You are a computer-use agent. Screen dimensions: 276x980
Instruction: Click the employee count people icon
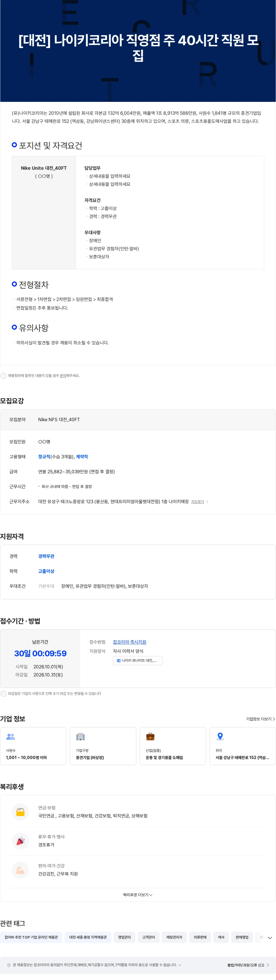pos(11,737)
